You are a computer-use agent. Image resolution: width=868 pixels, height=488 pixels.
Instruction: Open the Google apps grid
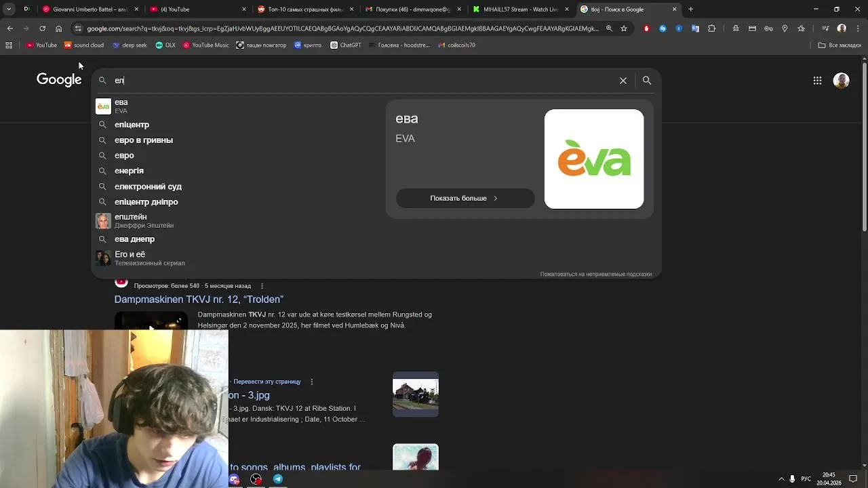pyautogui.click(x=817, y=81)
